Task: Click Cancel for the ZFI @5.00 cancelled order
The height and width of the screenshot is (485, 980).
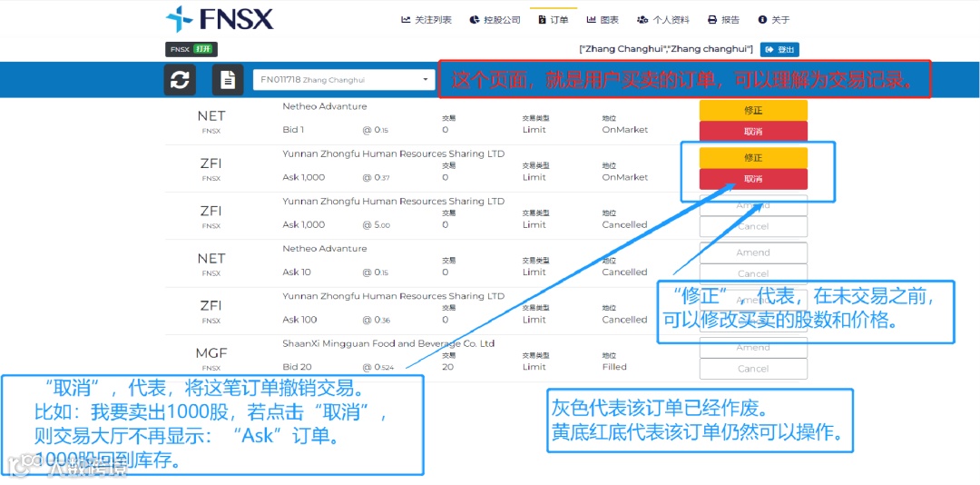Action: tap(753, 226)
